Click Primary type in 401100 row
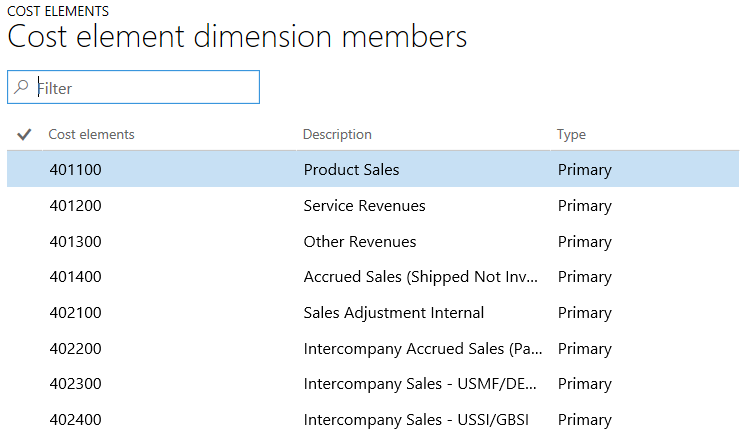The height and width of the screenshot is (438, 747). pos(585,170)
